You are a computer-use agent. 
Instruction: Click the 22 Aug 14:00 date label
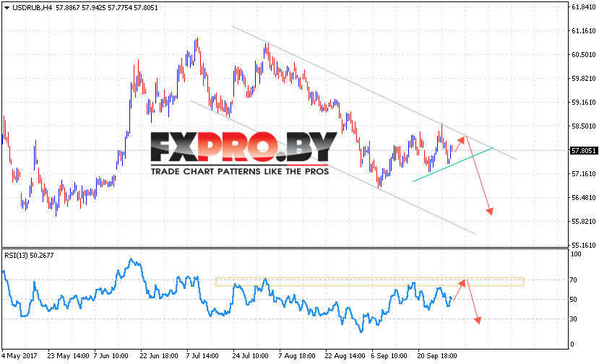click(345, 356)
